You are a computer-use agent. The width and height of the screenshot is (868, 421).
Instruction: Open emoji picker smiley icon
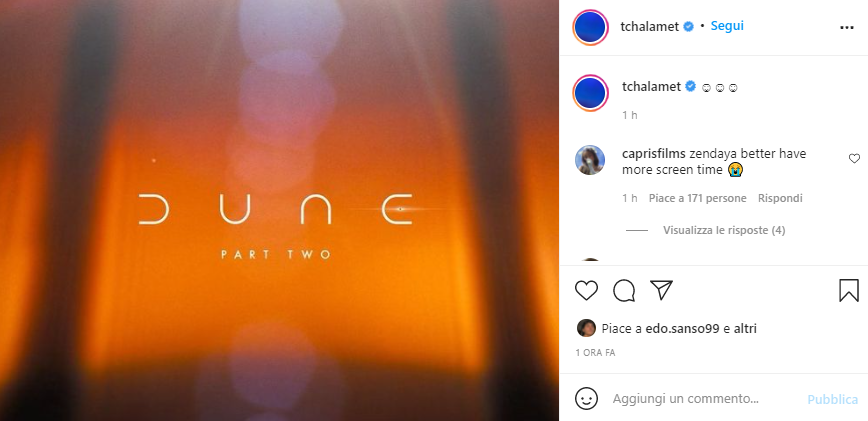tap(586, 398)
